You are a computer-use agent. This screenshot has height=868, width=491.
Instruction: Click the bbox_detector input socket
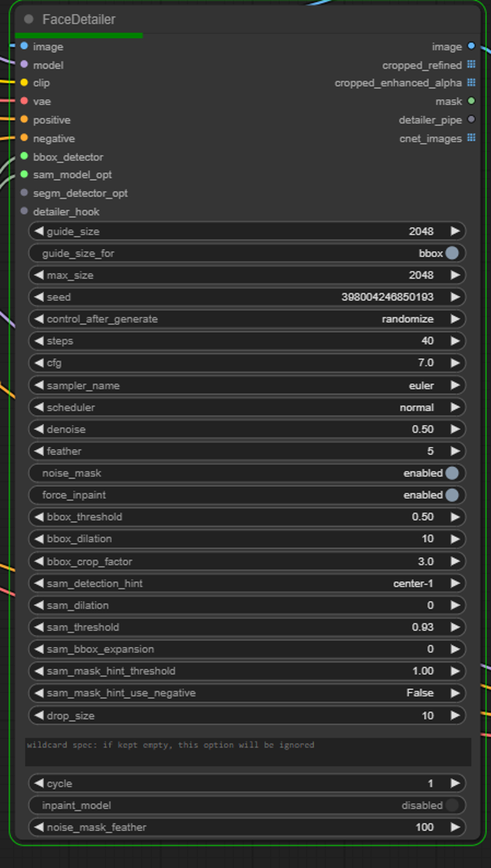point(24,156)
